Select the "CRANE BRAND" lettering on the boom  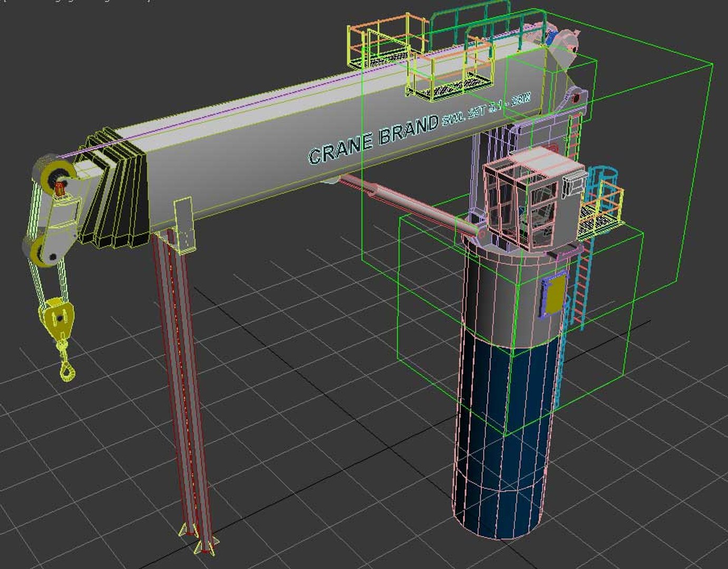(x=373, y=139)
